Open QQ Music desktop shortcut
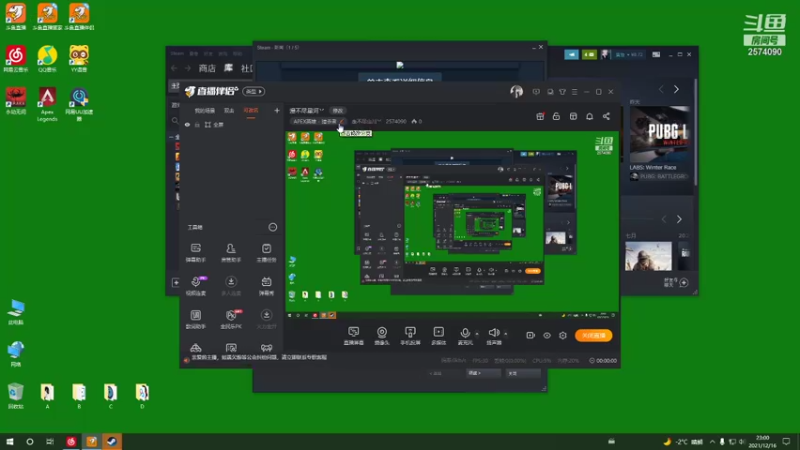This screenshot has width=800, height=450. (x=47, y=59)
